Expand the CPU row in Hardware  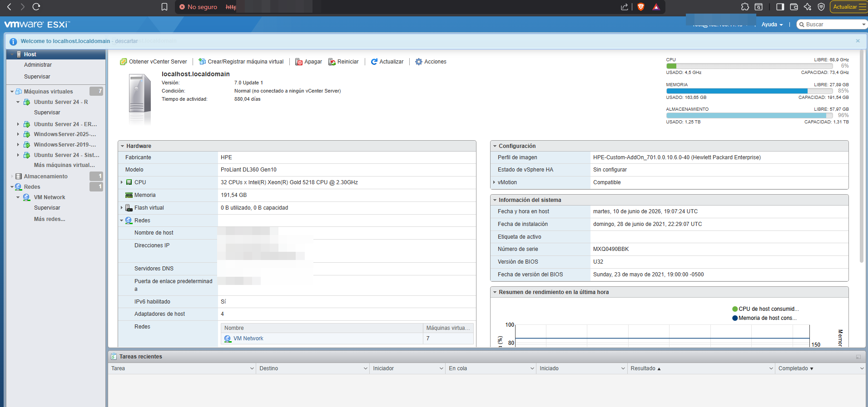tap(122, 182)
